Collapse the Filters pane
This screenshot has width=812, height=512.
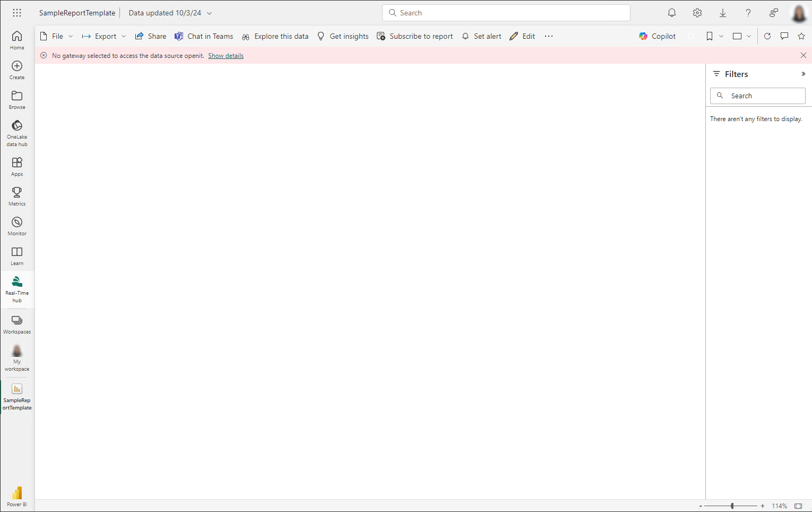[x=803, y=74]
